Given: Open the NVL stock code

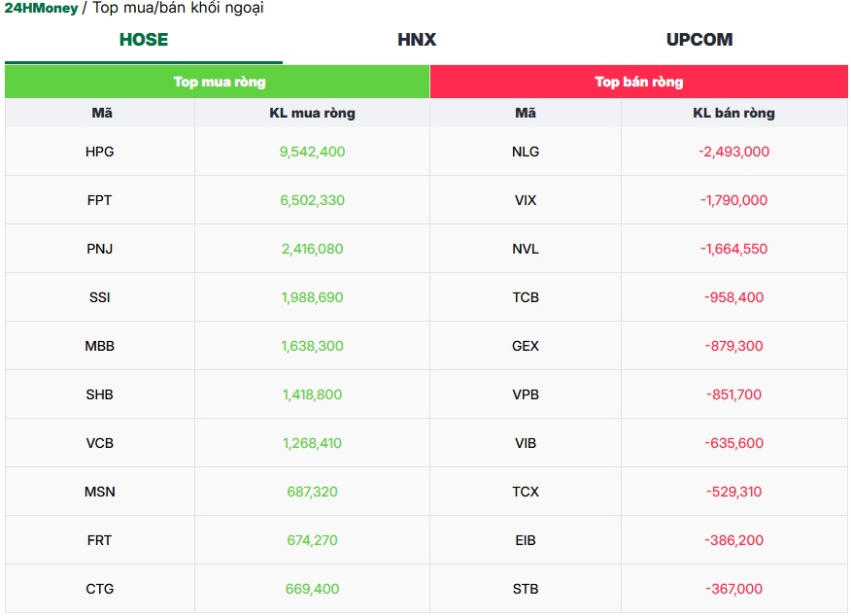Looking at the screenshot, I should 526,249.
